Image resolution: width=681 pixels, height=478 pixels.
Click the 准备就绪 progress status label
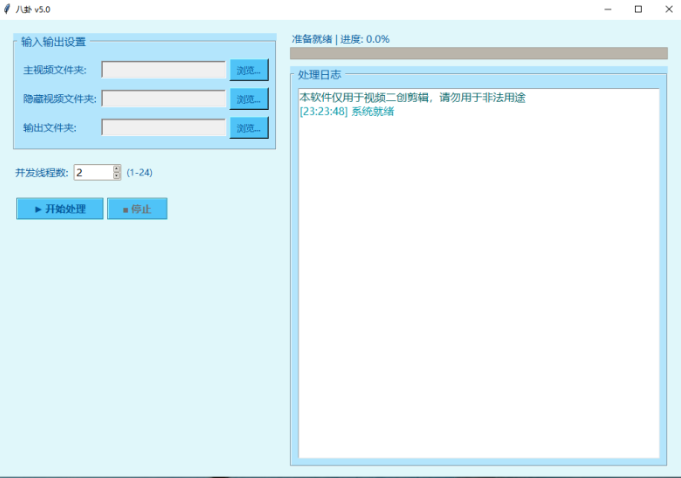341,39
